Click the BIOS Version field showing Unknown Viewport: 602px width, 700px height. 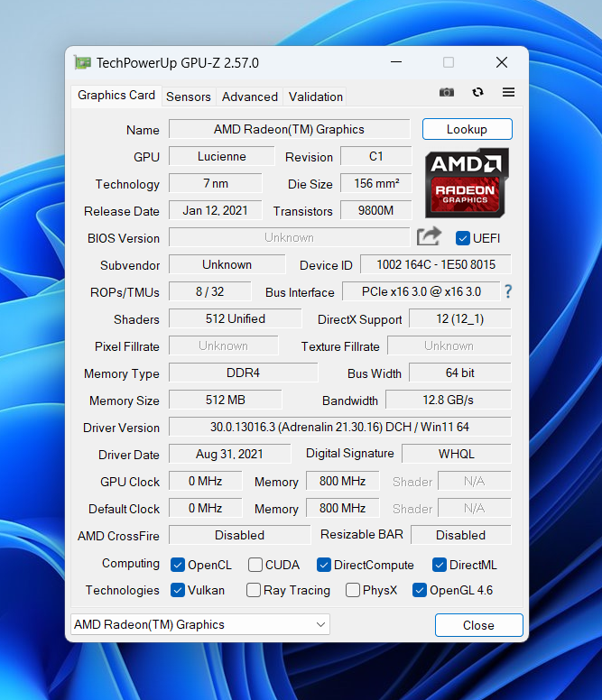(290, 237)
